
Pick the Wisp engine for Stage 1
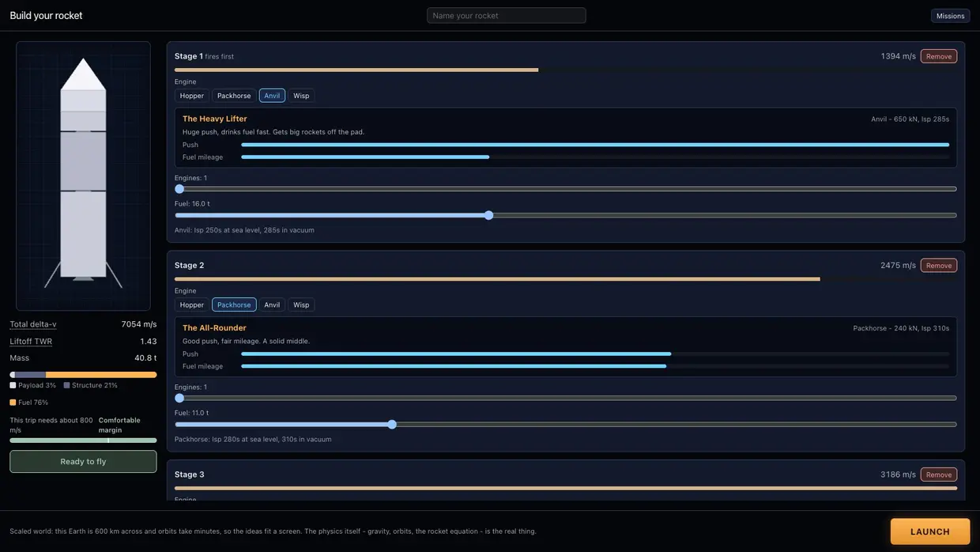301,96
